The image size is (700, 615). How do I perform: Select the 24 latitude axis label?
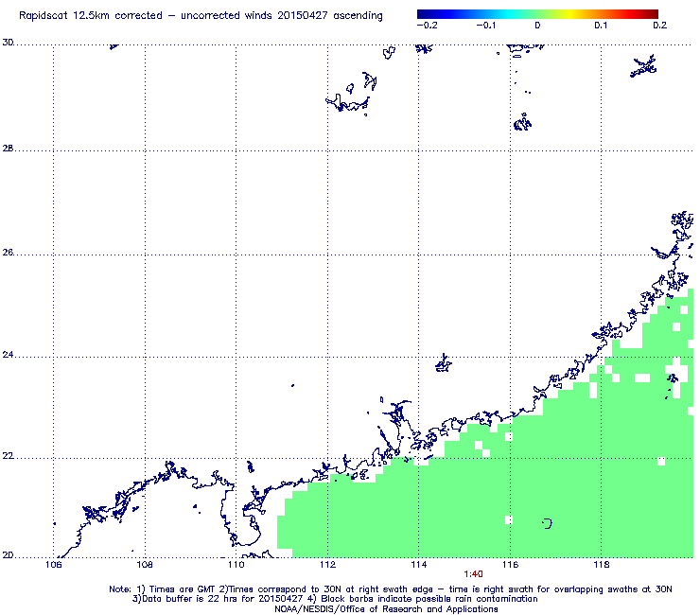click(x=8, y=355)
